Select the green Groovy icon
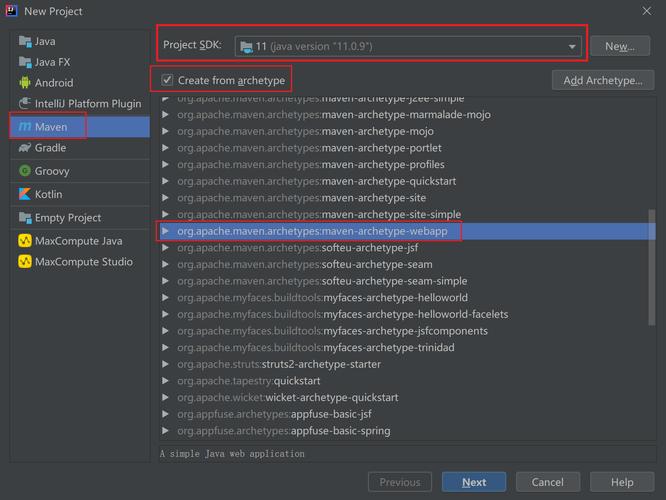This screenshot has height=500, width=666. (25, 171)
